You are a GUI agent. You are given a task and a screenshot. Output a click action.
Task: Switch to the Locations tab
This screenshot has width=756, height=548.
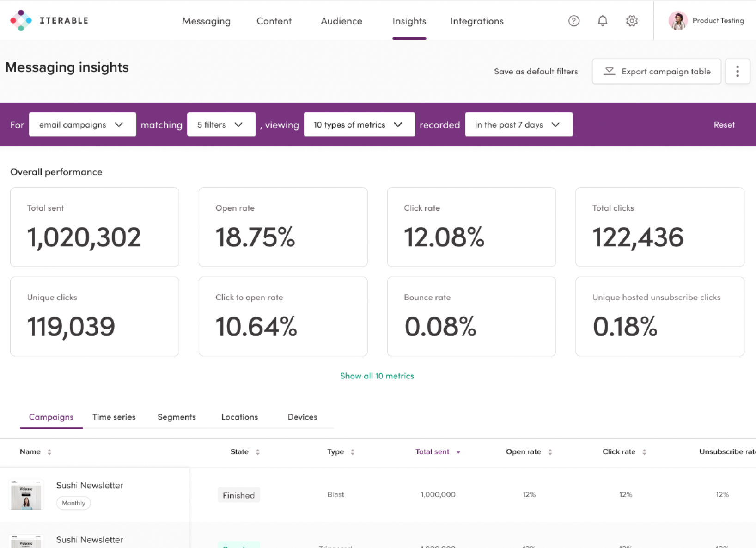(239, 417)
